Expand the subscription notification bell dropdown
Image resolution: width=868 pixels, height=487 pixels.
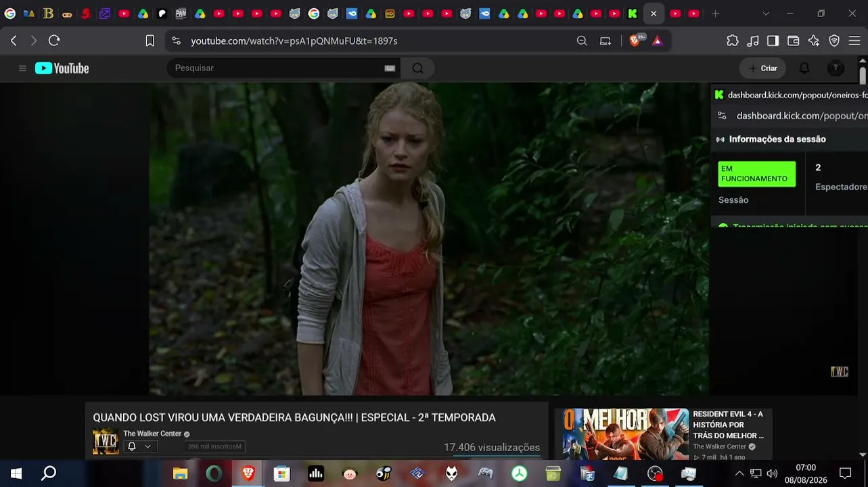tap(140, 446)
